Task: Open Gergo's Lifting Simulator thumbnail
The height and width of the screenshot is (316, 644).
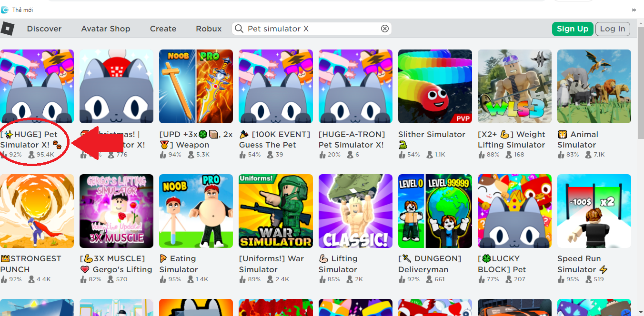Action: [x=117, y=211]
